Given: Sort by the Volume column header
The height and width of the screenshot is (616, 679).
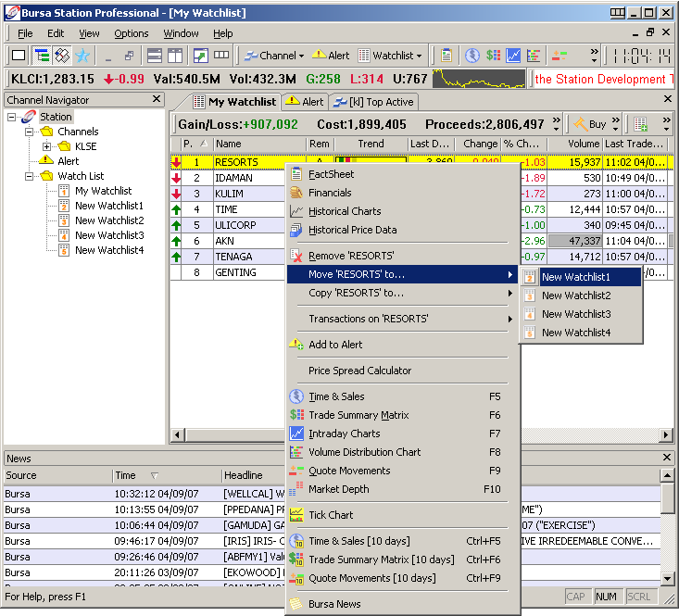Looking at the screenshot, I should tap(574, 144).
